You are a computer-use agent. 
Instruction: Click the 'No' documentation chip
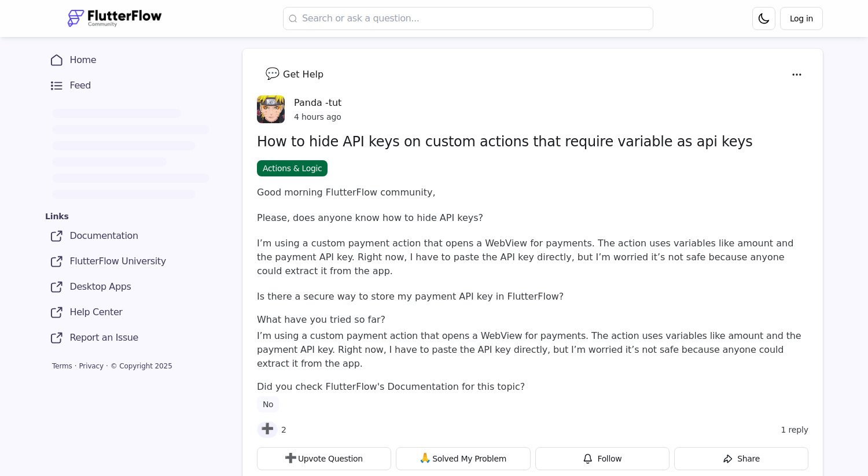tap(268, 404)
